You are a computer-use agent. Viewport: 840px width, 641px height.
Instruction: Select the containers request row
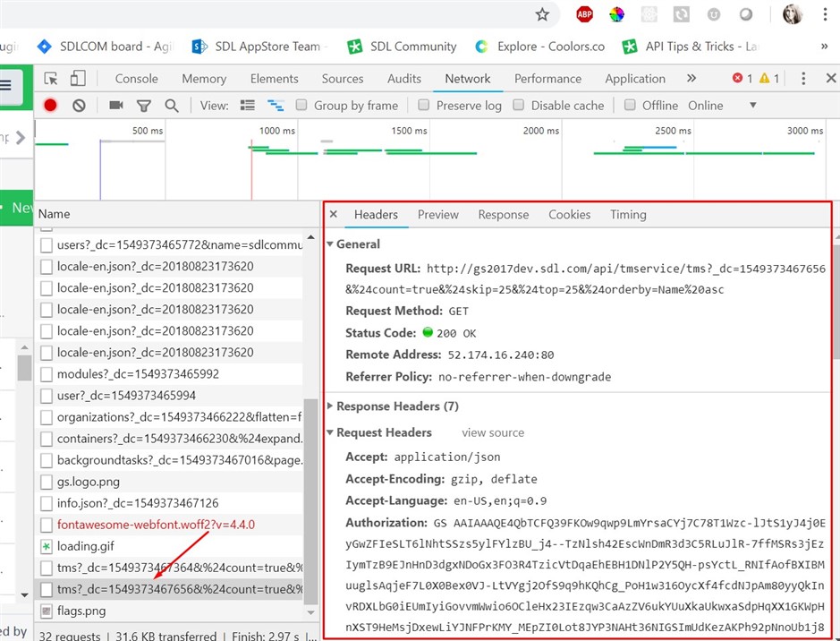(x=171, y=439)
